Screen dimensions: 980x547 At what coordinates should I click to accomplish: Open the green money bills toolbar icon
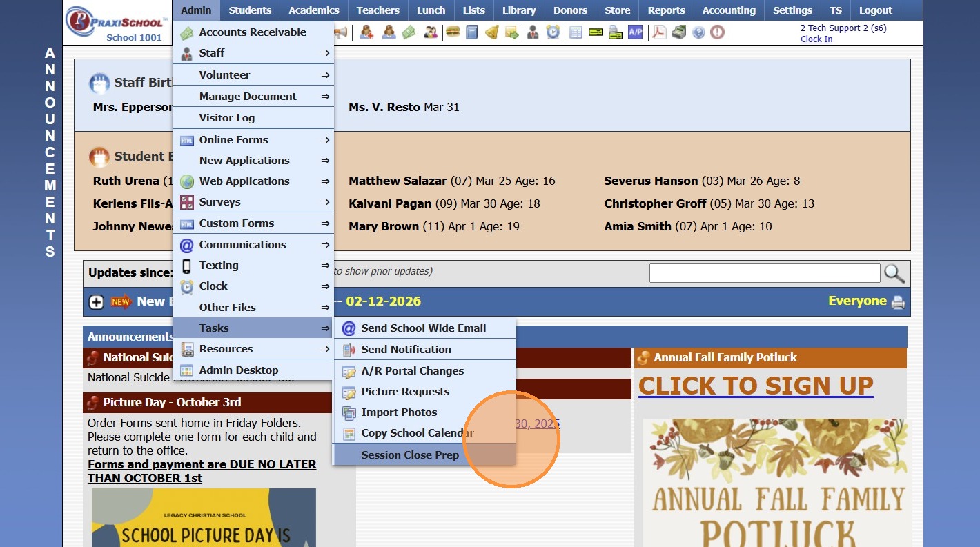[x=409, y=32]
